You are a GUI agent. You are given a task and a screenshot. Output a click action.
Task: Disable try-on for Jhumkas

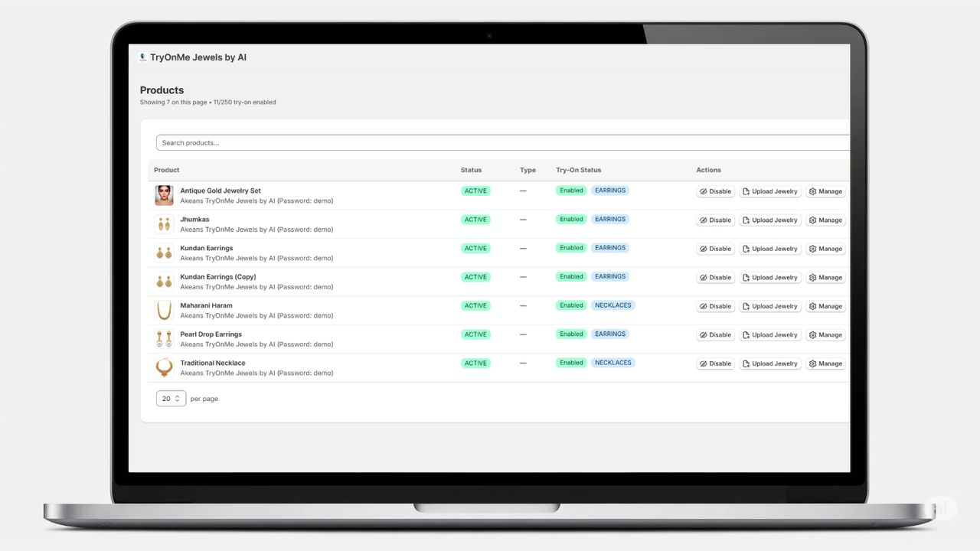click(x=716, y=220)
